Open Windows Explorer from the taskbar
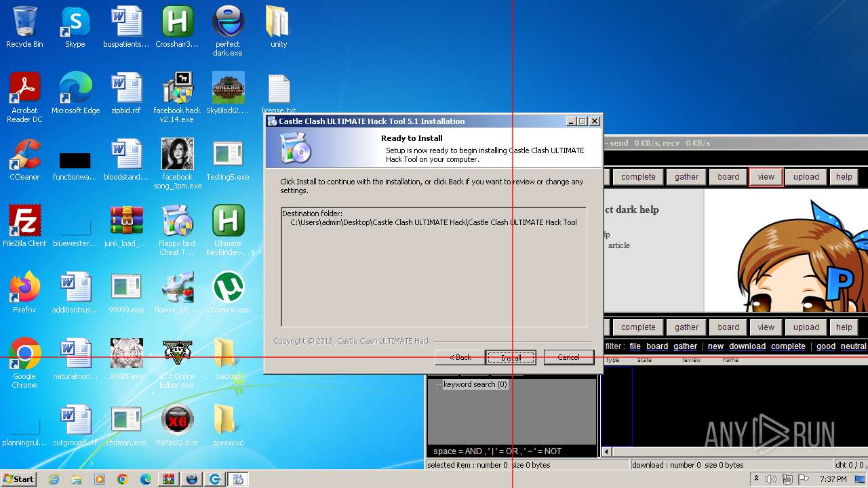 click(x=77, y=479)
